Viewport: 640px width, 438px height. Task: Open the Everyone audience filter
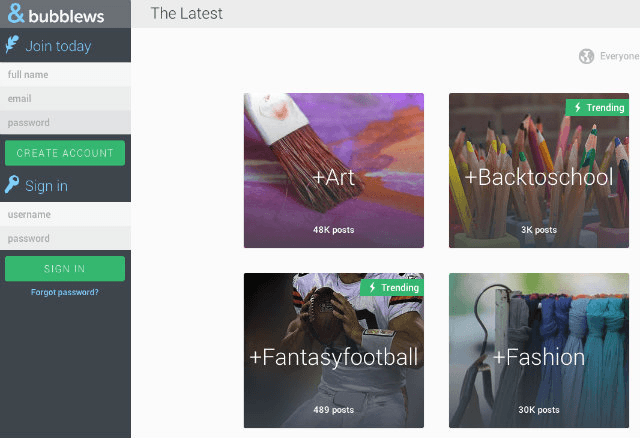point(618,56)
